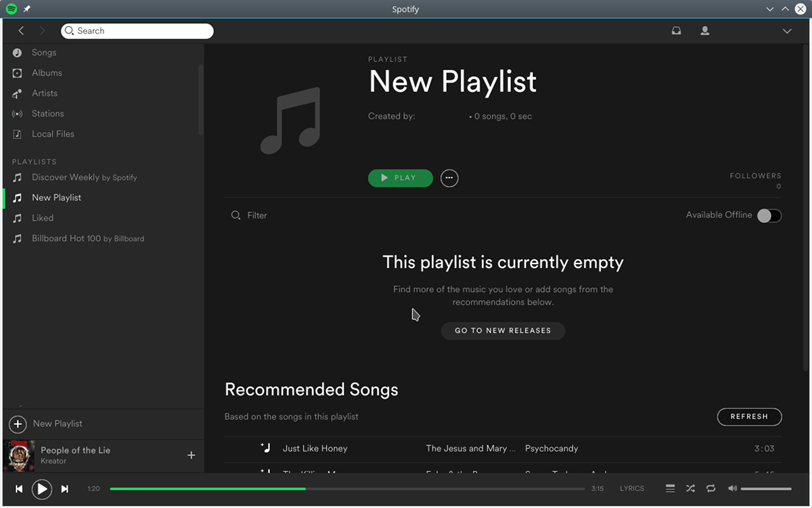Open Local Files in the sidebar
This screenshot has height=508, width=812.
pyautogui.click(x=53, y=134)
